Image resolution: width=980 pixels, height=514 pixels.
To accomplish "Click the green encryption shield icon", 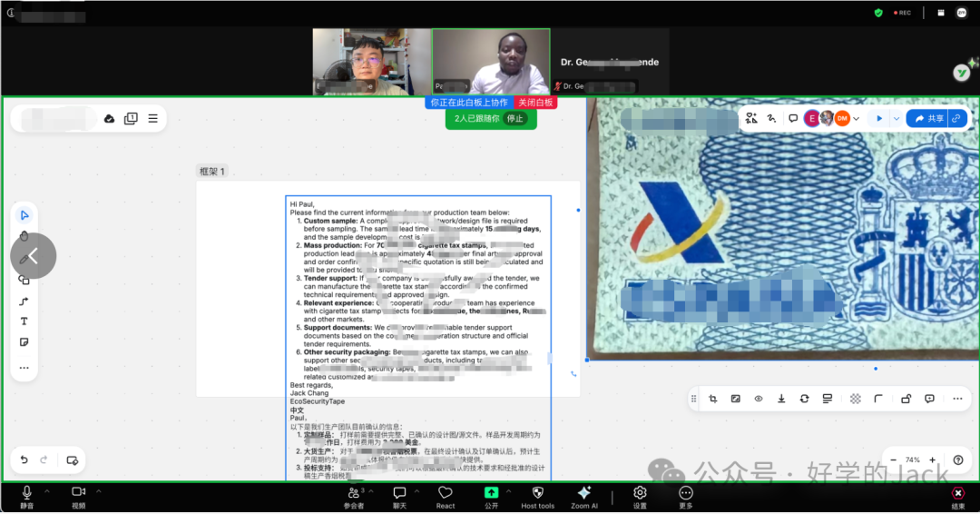I will tap(878, 13).
